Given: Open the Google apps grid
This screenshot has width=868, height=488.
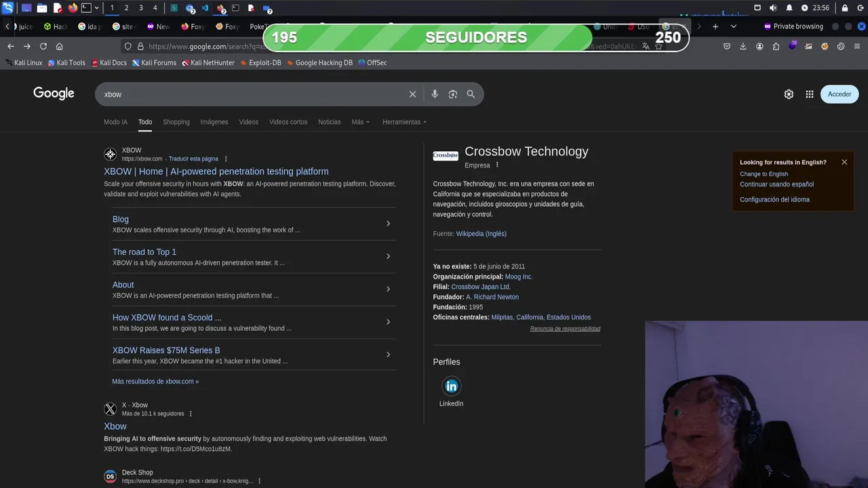Looking at the screenshot, I should click(810, 94).
